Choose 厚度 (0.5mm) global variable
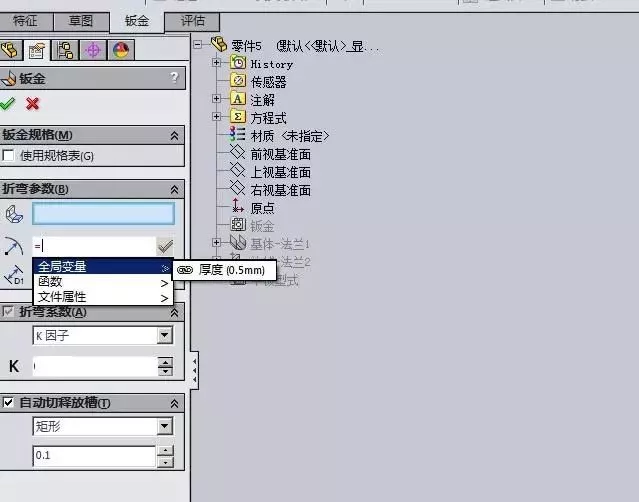Viewport: 639px width, 502px height. (x=225, y=269)
